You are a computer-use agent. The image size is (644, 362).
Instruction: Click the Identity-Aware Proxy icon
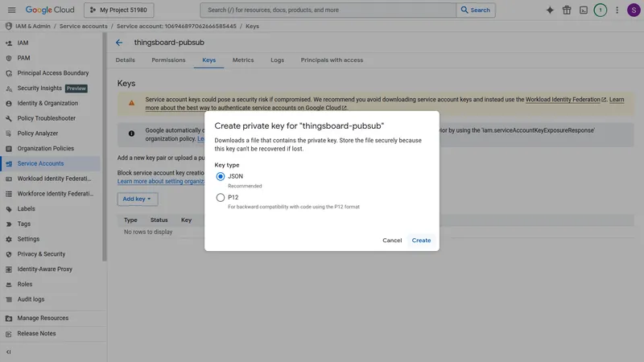click(9, 269)
